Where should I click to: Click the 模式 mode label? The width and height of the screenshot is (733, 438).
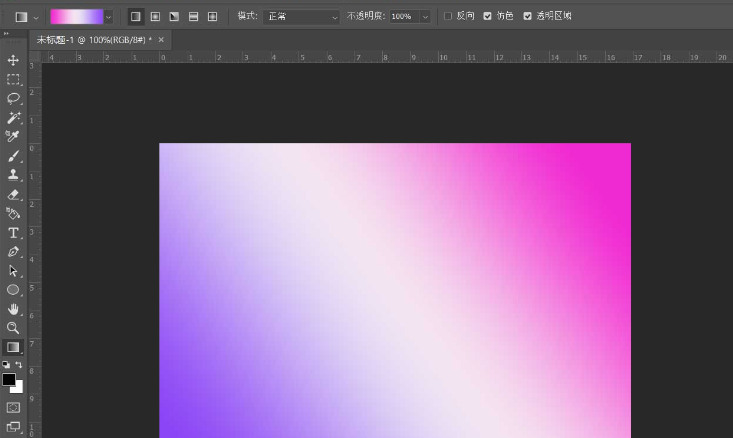click(x=247, y=16)
